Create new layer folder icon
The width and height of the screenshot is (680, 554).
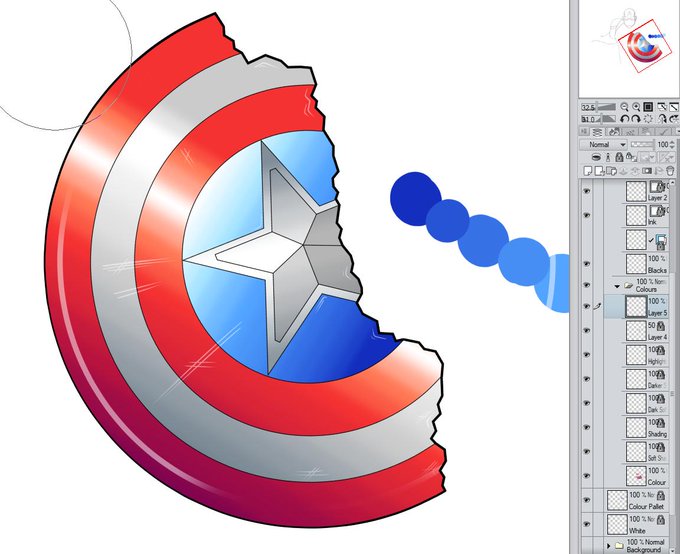coord(611,170)
